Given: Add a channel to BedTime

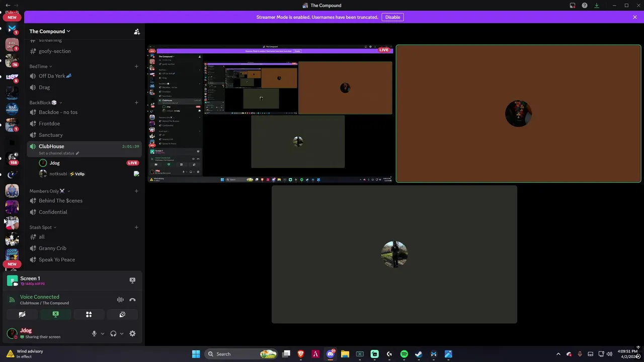Looking at the screenshot, I should click(136, 66).
